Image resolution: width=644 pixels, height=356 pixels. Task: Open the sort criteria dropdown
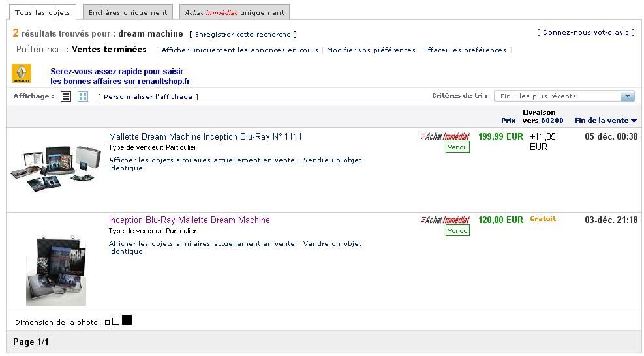click(564, 96)
